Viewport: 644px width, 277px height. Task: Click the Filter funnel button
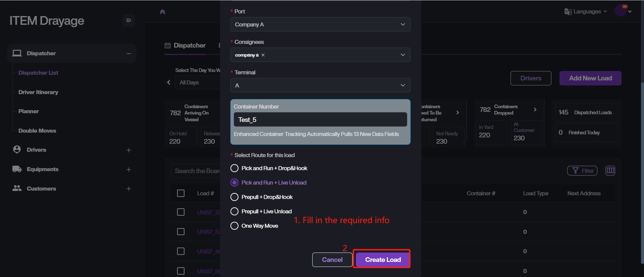582,171
